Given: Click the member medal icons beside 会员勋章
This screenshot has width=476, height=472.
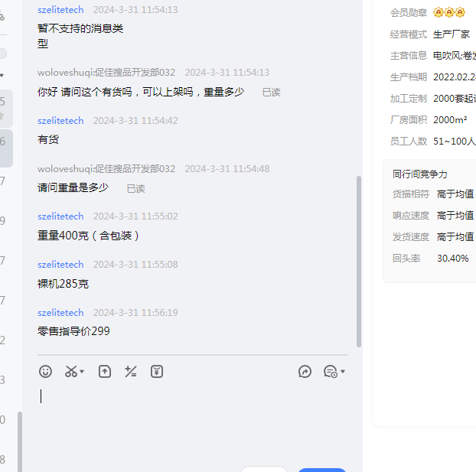Looking at the screenshot, I should [x=449, y=12].
